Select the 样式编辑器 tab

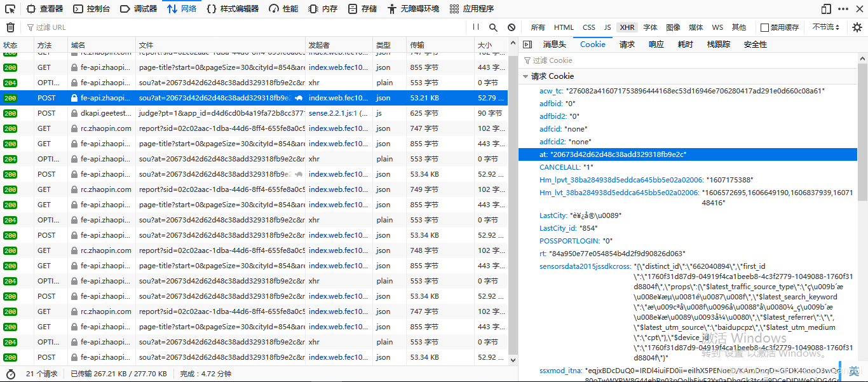(x=233, y=9)
